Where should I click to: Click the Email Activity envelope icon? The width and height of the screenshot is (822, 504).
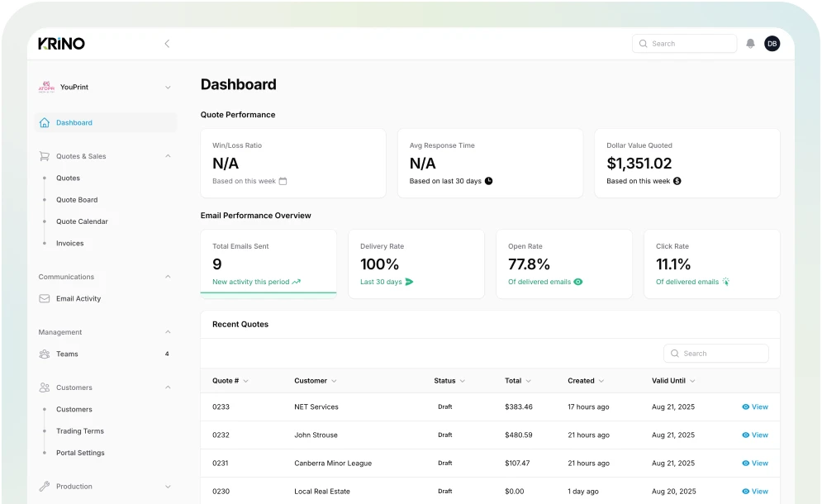[45, 298]
